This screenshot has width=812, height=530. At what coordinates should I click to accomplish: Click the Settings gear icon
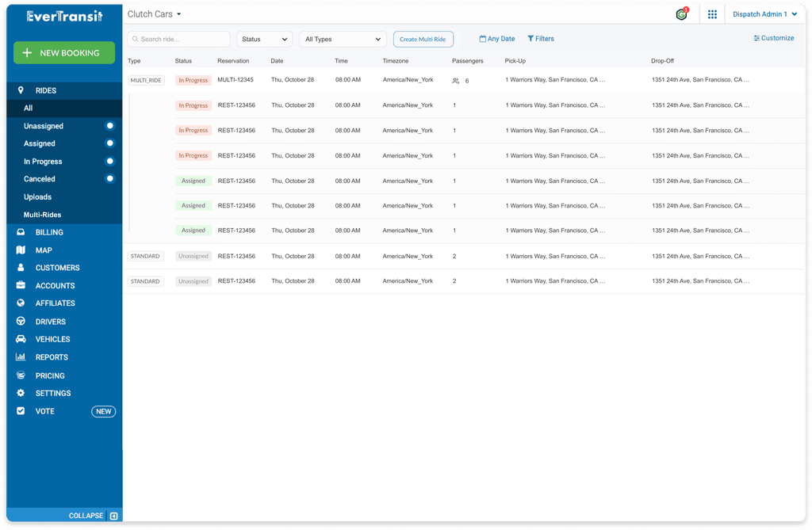21,393
